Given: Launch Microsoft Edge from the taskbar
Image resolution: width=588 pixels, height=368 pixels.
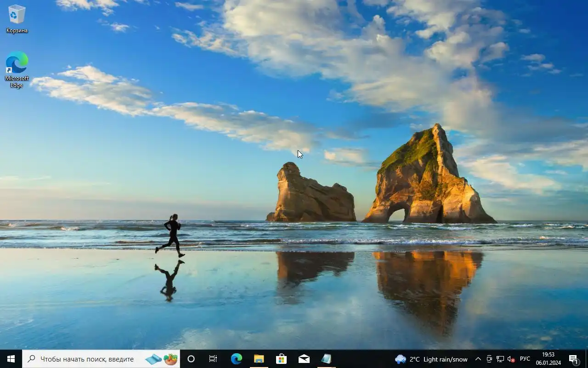Looking at the screenshot, I should coord(237,359).
